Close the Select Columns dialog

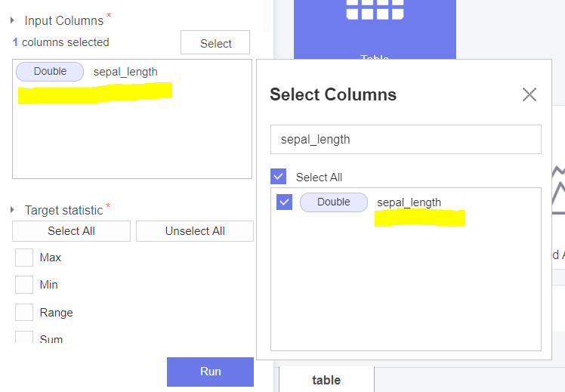click(x=529, y=94)
